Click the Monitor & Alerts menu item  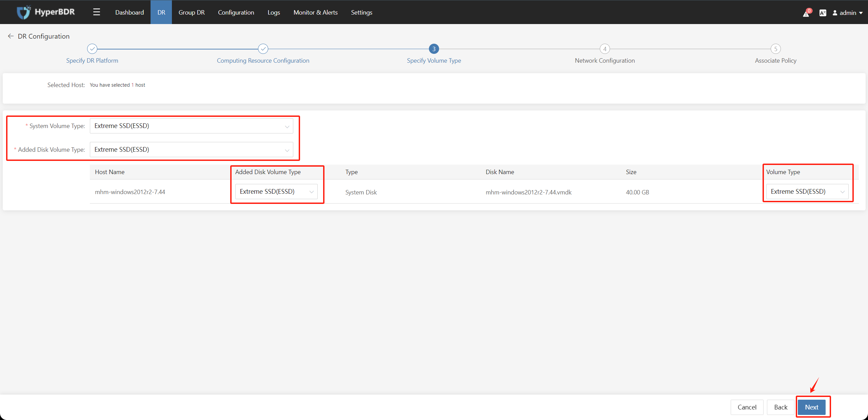pyautogui.click(x=315, y=12)
